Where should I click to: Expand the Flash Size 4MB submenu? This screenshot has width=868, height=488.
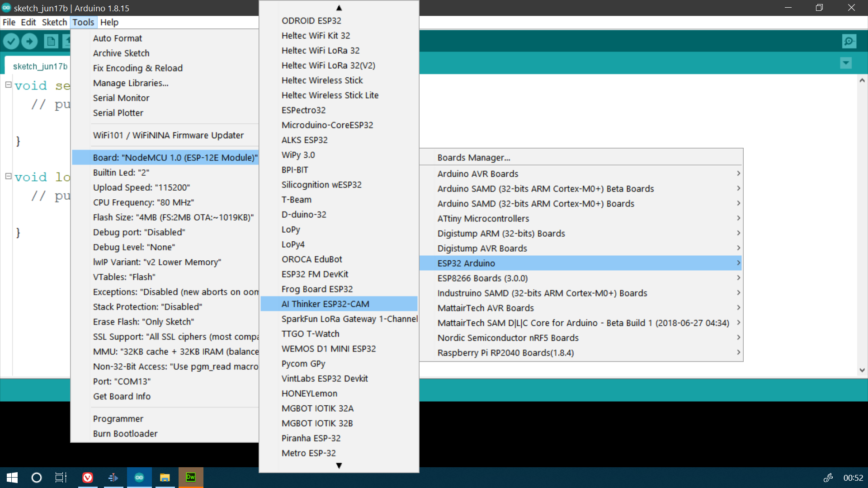(165, 217)
